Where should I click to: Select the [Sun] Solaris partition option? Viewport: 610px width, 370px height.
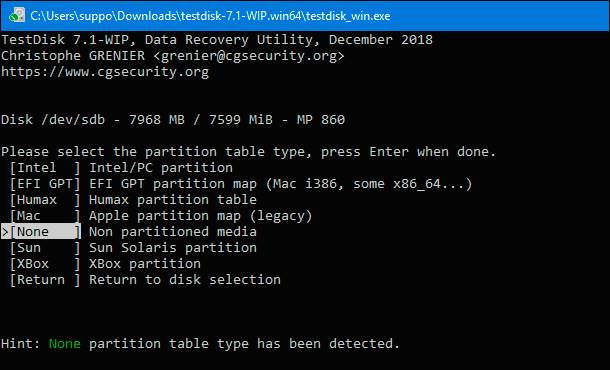point(45,247)
